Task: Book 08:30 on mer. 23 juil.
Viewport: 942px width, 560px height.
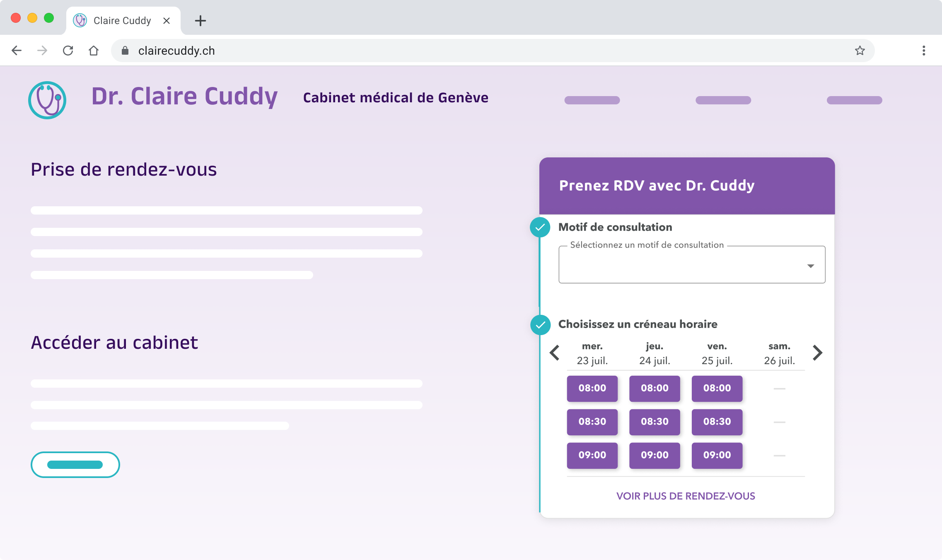Action: point(592,422)
